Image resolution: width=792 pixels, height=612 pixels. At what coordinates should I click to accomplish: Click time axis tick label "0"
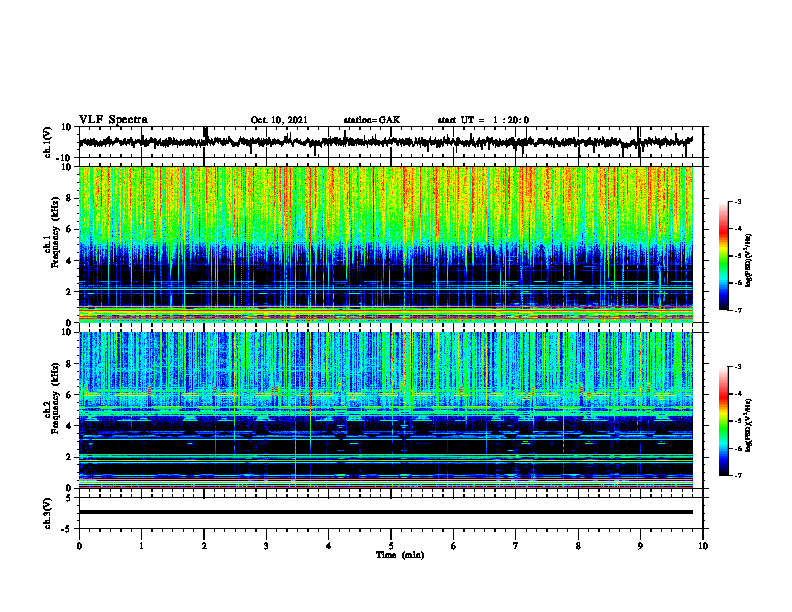click(x=79, y=546)
